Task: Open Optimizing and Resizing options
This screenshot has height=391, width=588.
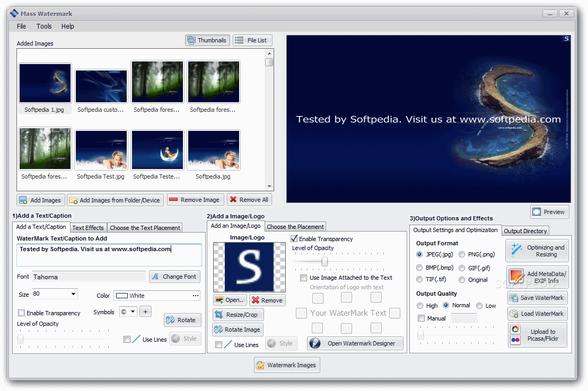Action: 537,251
